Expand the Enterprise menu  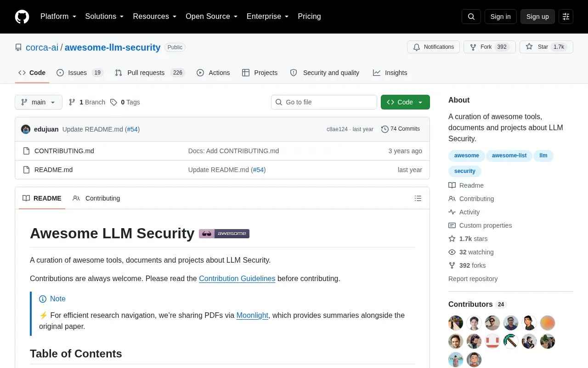(x=267, y=17)
